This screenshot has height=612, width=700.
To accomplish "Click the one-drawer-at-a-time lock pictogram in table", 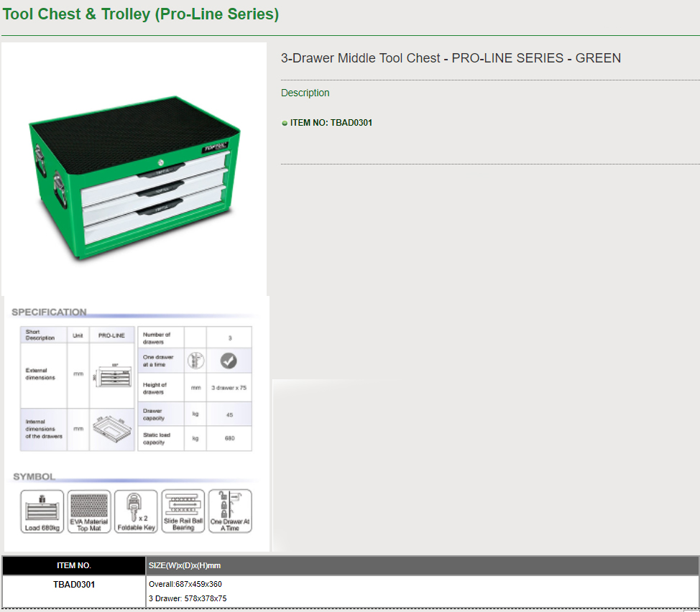I will coord(195,361).
